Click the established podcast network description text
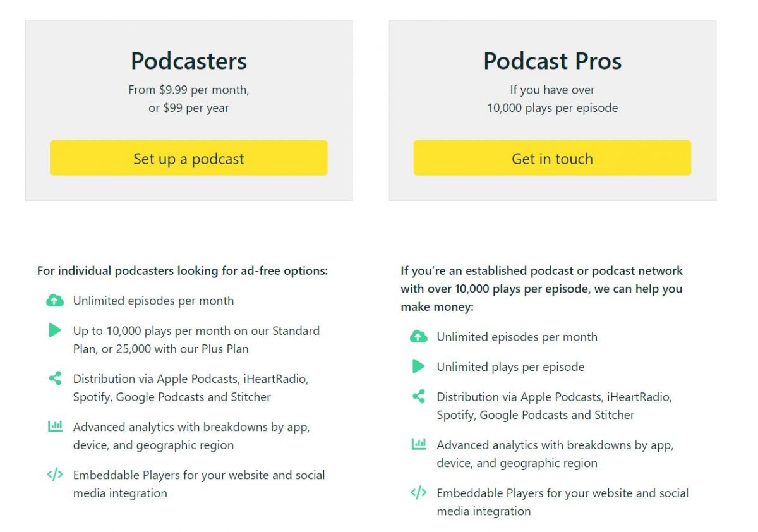Screen dimensions: 758x532 541,289
